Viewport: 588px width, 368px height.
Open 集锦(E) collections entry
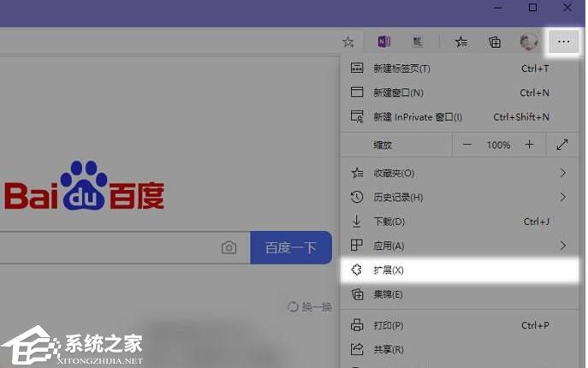pos(460,294)
